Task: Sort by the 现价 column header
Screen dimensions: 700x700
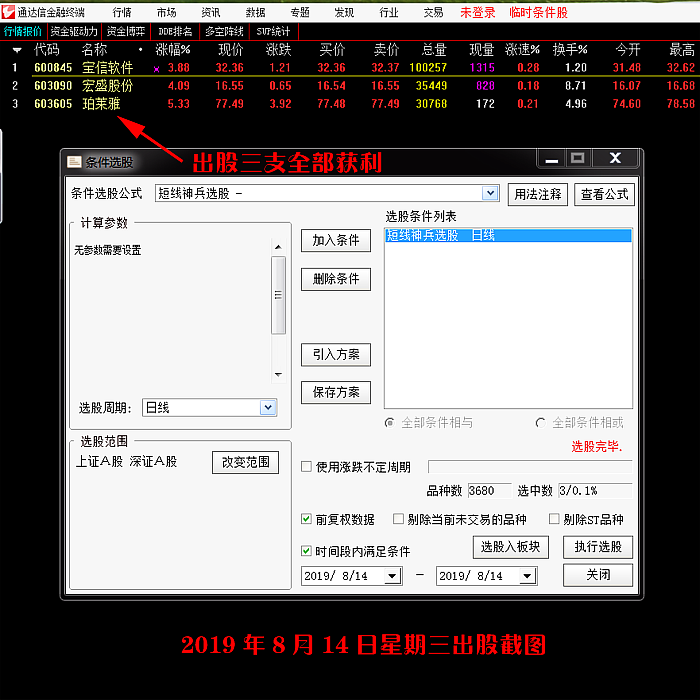Action: pos(230,50)
